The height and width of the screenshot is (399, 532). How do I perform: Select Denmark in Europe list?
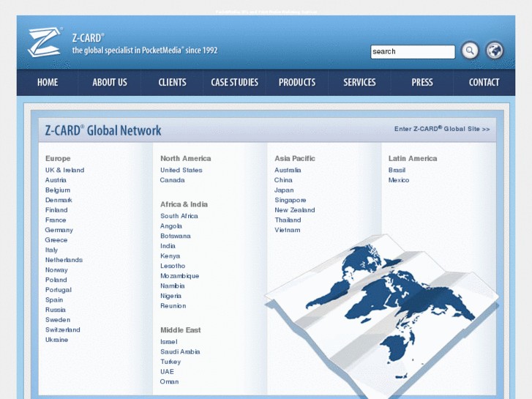pyautogui.click(x=59, y=200)
